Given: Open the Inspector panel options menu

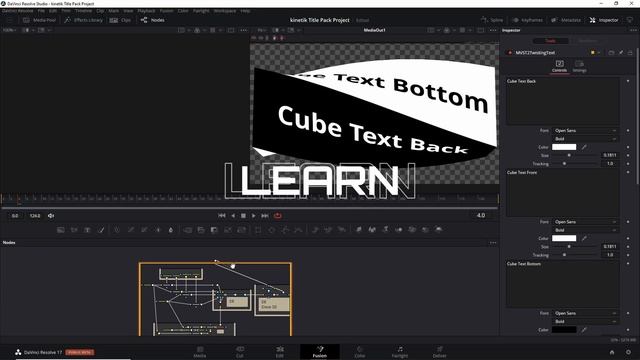Looking at the screenshot, I should (633, 30).
